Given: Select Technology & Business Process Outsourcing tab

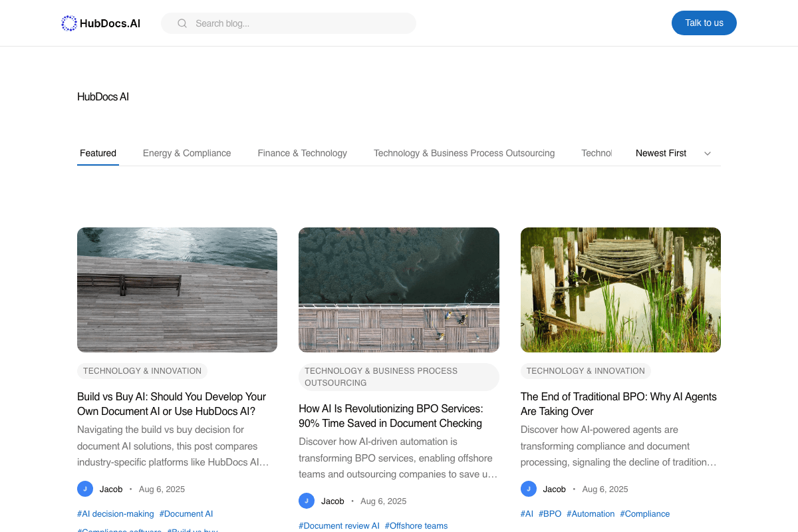Looking at the screenshot, I should [464, 153].
